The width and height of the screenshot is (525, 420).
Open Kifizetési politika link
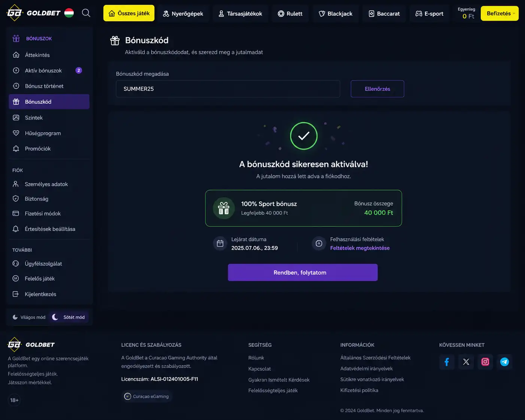point(359,390)
